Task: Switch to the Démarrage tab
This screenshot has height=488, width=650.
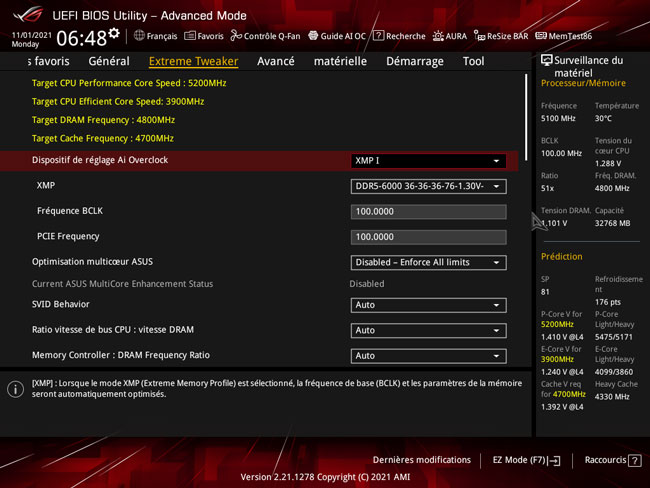Action: [414, 61]
